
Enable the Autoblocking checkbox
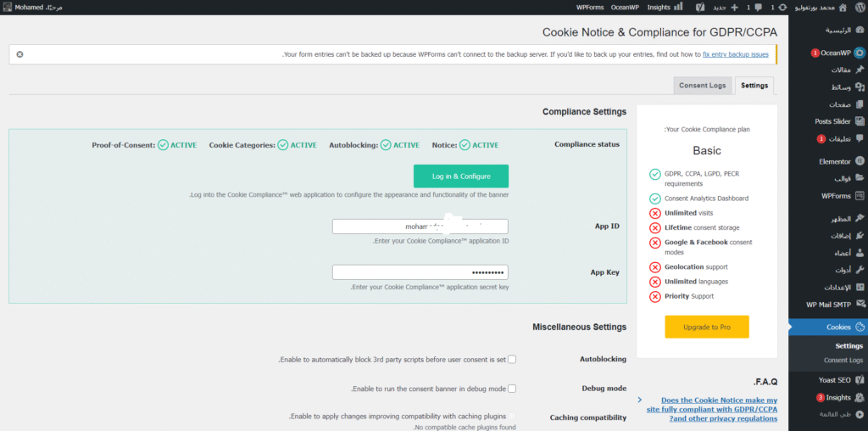512,359
